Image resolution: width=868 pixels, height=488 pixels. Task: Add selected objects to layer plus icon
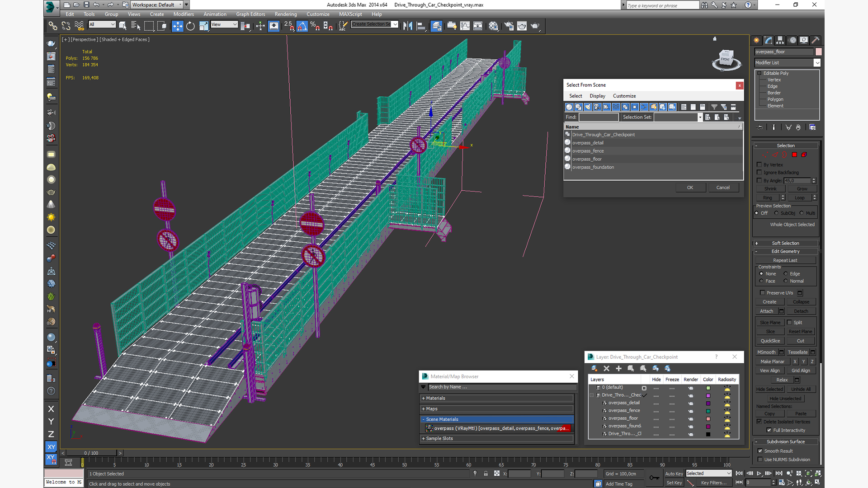tap(618, 369)
